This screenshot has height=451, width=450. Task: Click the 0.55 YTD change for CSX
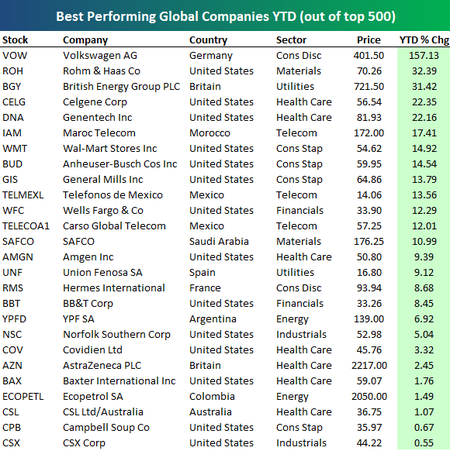coord(424,443)
